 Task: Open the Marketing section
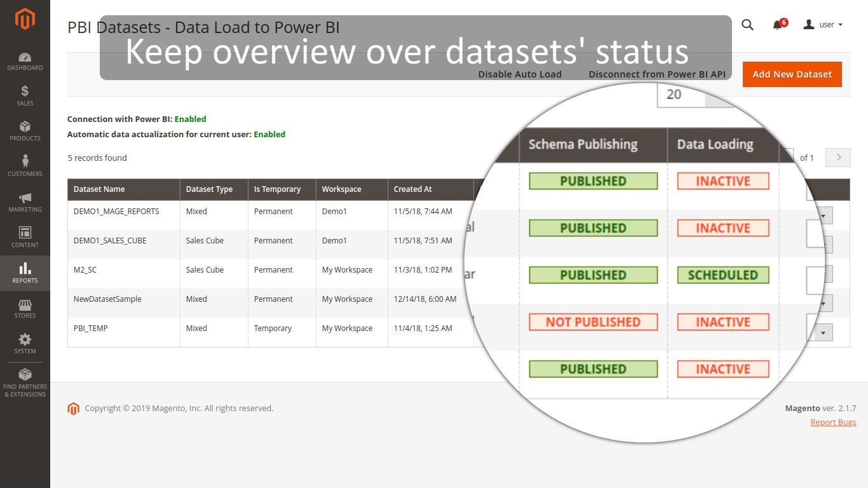[x=25, y=201]
